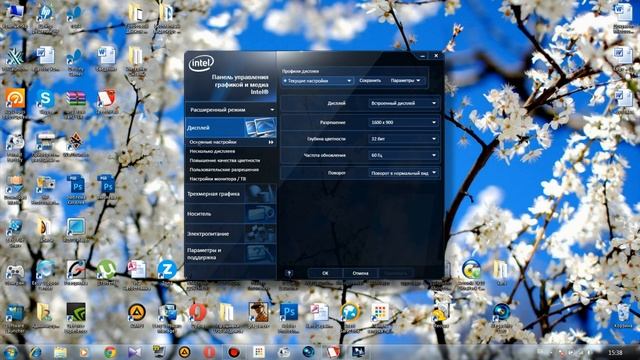Open the Частота обновления 60 Гц dropdown
The width and height of the screenshot is (640, 360).
403,155
